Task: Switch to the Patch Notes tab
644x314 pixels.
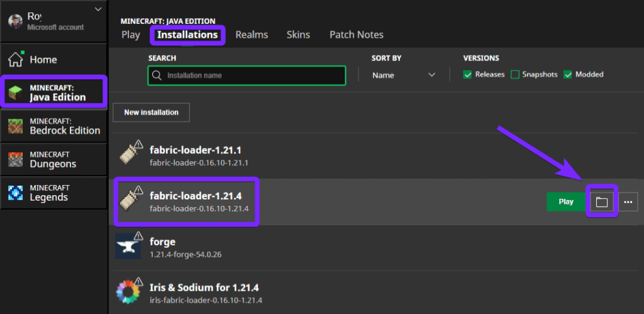Action: pyautogui.click(x=357, y=35)
